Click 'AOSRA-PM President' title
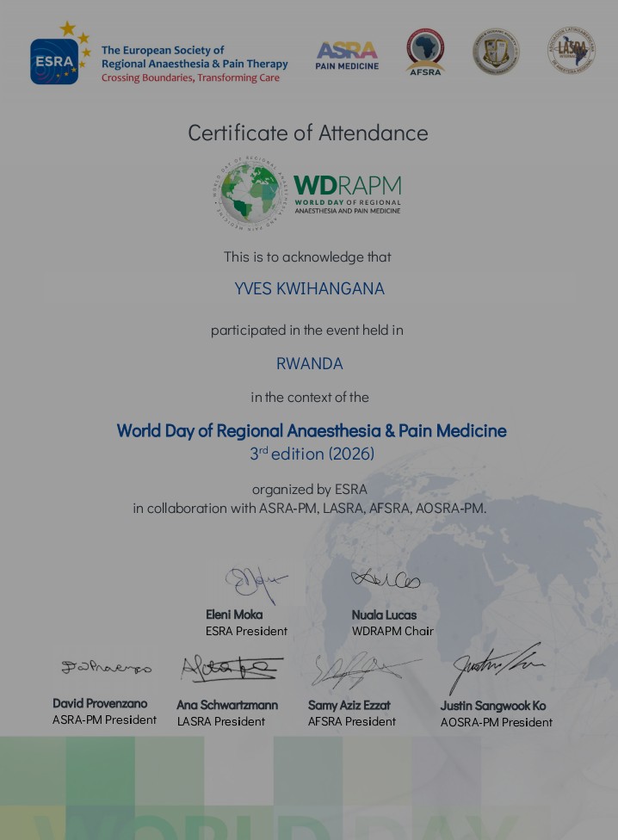Viewport: 618px width, 840px height. pyautogui.click(x=497, y=722)
